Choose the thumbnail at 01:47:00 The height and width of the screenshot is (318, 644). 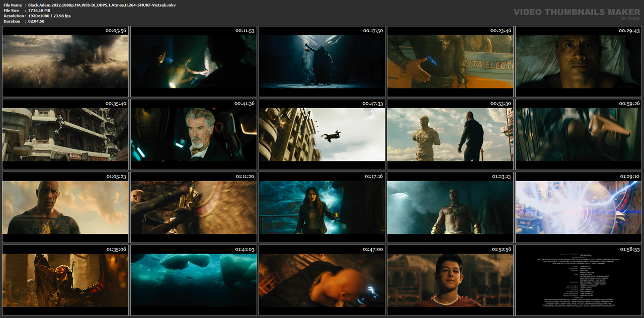pos(322,280)
